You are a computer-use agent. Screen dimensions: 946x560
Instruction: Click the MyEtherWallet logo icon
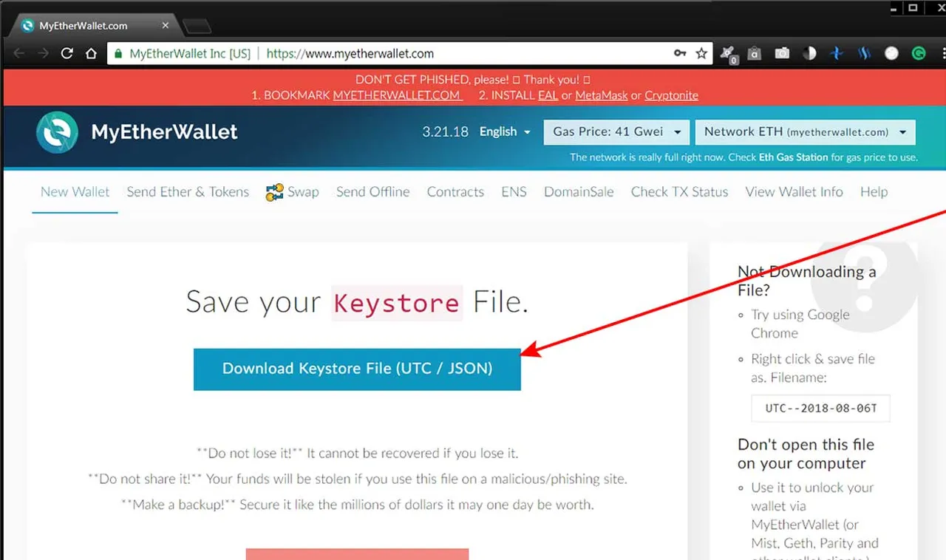click(x=57, y=132)
